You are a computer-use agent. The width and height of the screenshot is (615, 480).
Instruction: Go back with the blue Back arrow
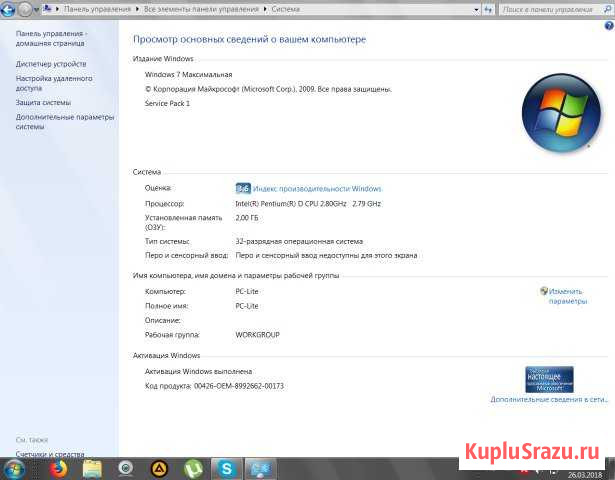pos(8,9)
